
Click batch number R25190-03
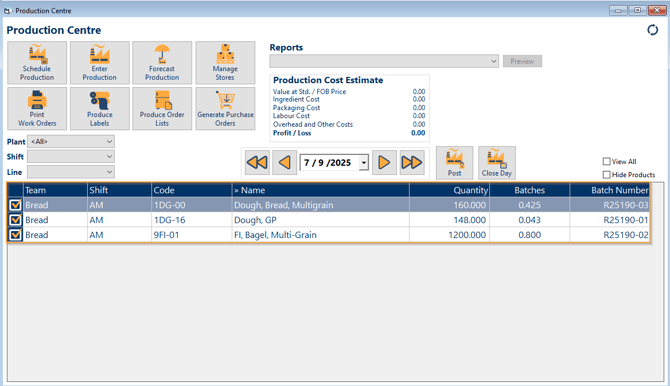click(x=610, y=205)
